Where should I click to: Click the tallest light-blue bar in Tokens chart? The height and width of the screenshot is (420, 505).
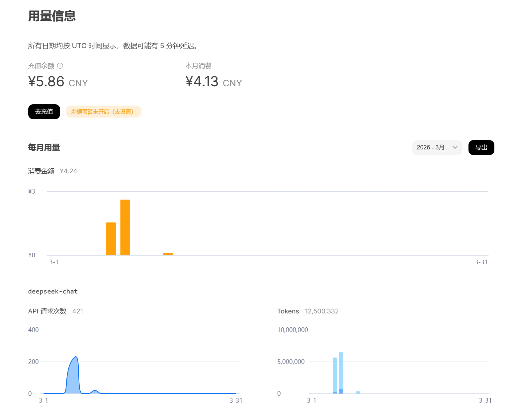(341, 372)
